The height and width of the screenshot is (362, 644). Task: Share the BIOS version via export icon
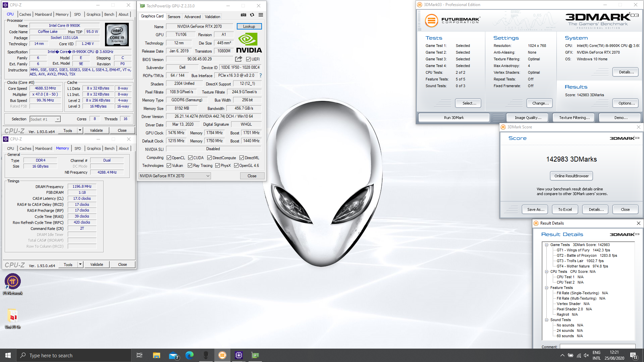click(238, 59)
